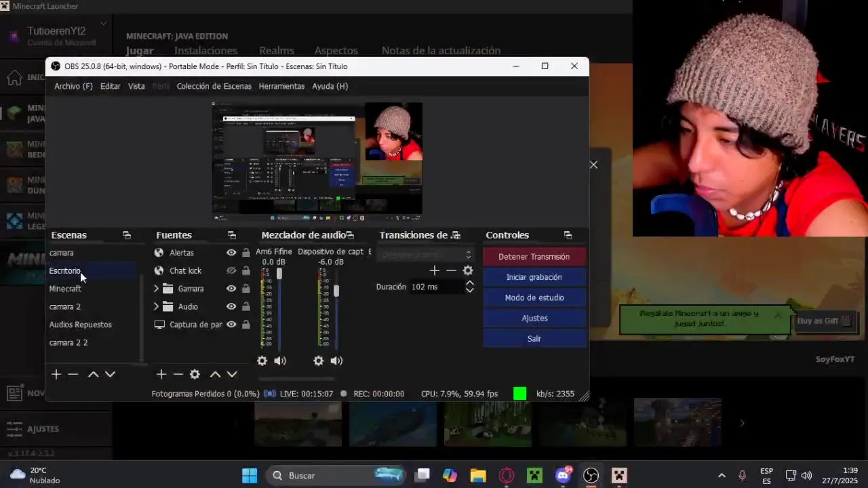
Task: Move source down in Fuentes panel
Action: pyautogui.click(x=232, y=374)
